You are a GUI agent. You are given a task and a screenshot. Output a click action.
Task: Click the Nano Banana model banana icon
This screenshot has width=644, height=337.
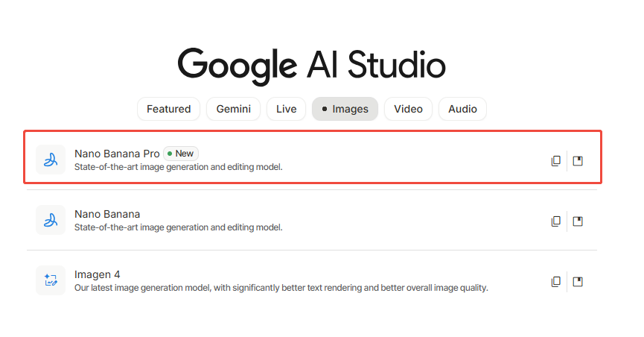click(51, 220)
